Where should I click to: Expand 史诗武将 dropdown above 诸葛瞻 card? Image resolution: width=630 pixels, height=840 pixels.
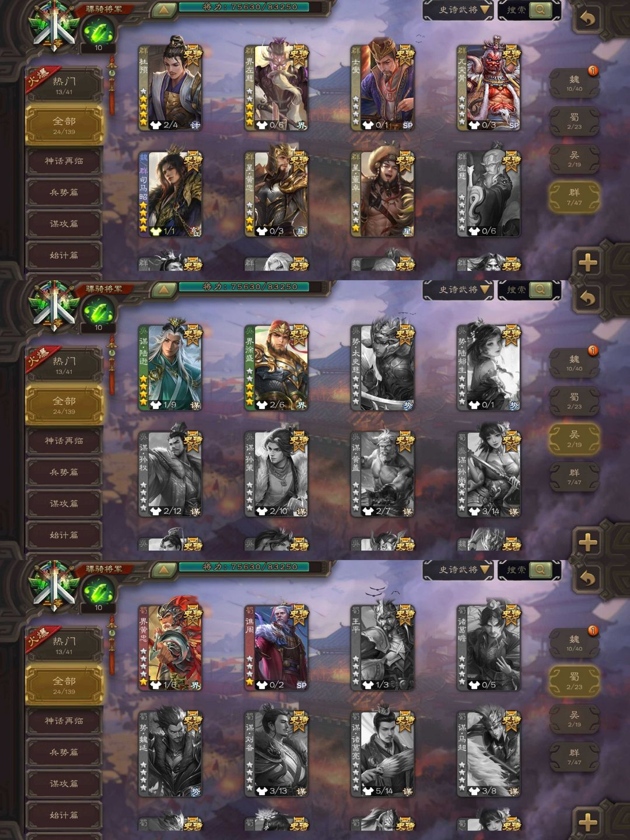459,569
